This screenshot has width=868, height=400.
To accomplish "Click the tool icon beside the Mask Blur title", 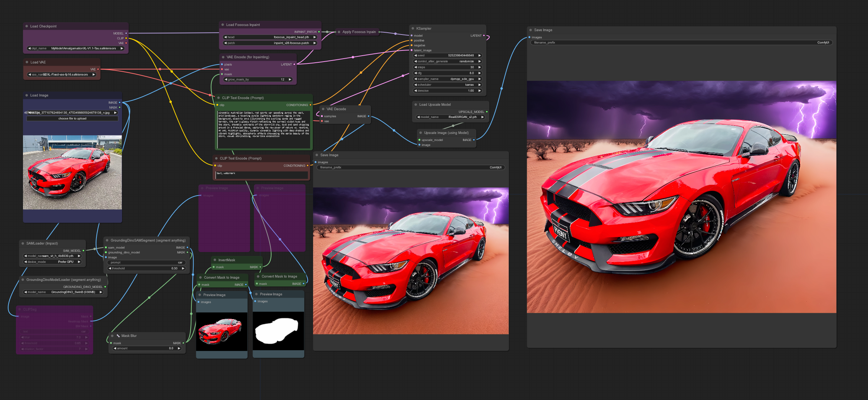I will click(x=118, y=336).
